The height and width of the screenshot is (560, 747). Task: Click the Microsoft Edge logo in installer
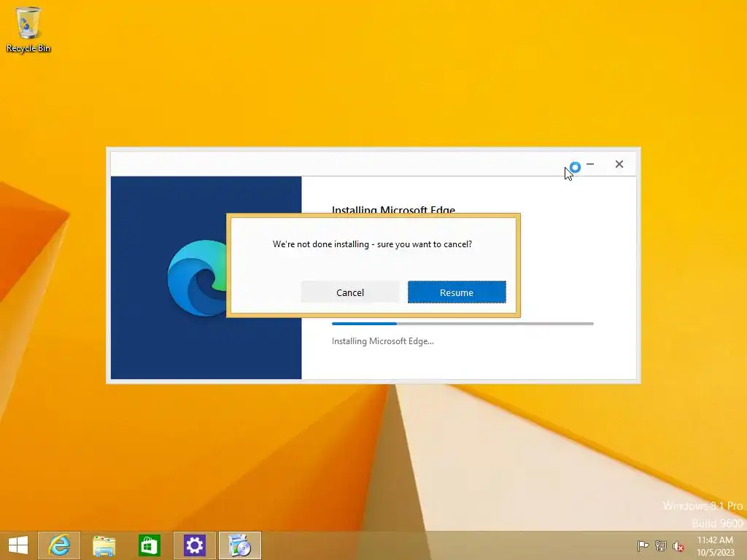click(x=197, y=279)
